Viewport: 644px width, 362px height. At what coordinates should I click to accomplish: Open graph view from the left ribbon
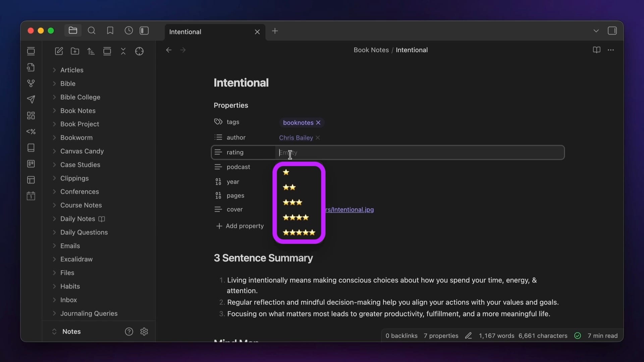click(31, 83)
